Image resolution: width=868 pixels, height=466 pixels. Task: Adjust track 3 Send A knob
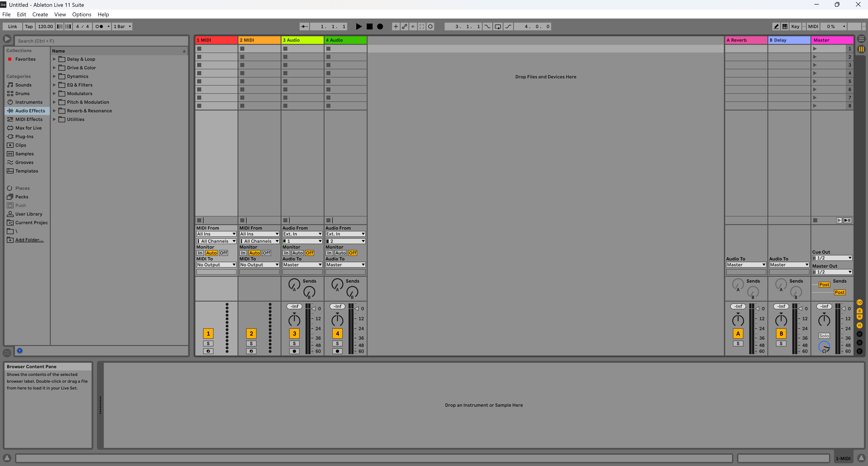coord(294,284)
